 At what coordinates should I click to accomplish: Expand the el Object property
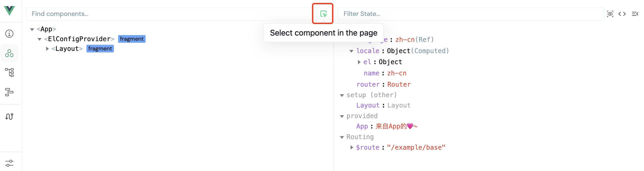[x=359, y=62]
